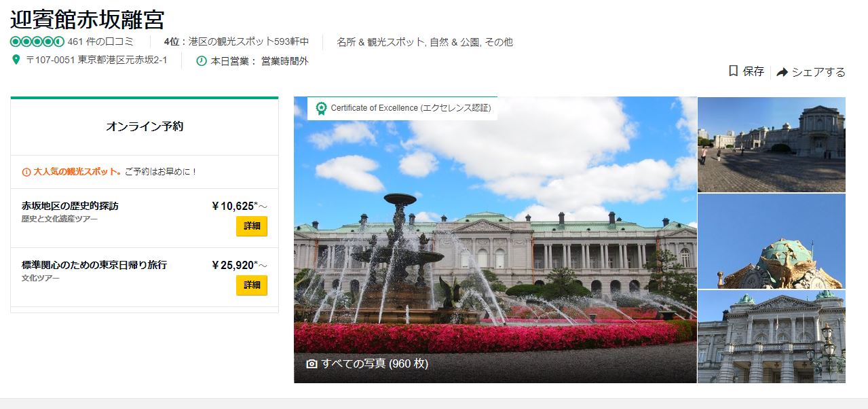Open the middle green dome ornament thumbnail
The height and width of the screenshot is (409, 868).
pyautogui.click(x=771, y=241)
